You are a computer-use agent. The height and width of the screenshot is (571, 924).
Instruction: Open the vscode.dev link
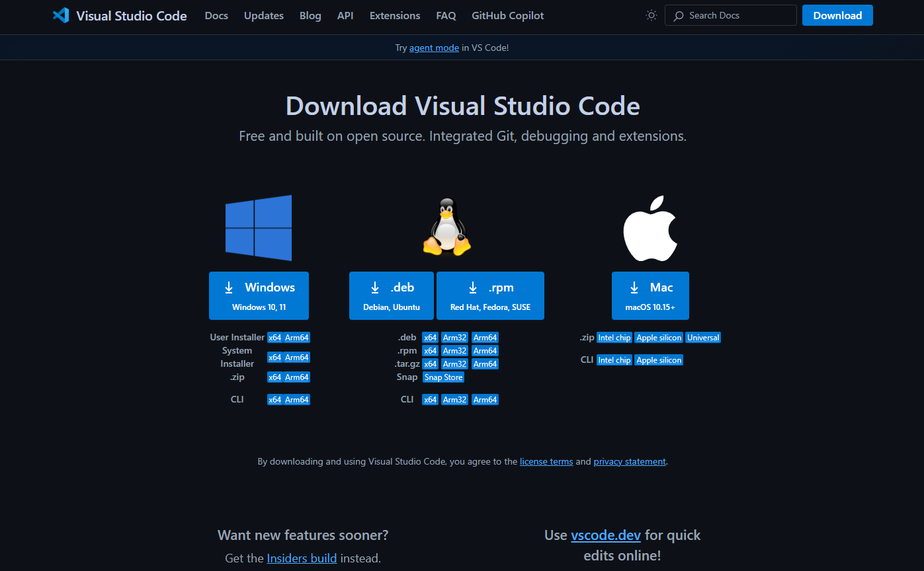606,535
